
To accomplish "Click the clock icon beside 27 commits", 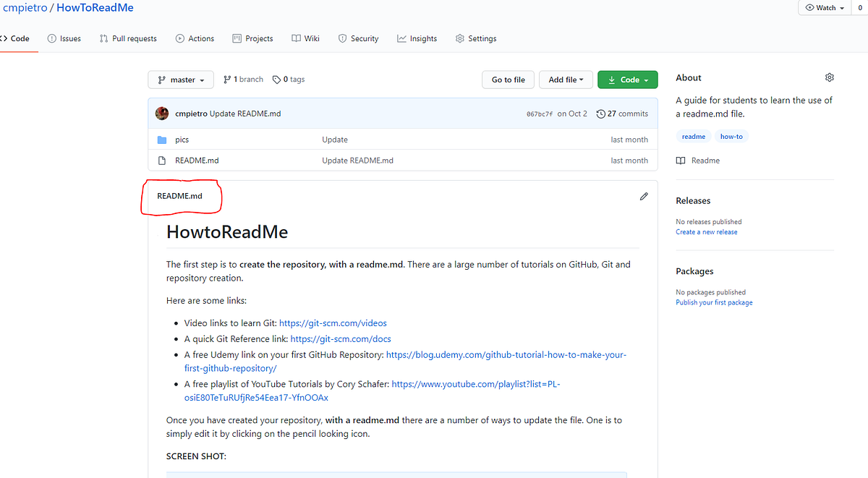I will tap(601, 114).
